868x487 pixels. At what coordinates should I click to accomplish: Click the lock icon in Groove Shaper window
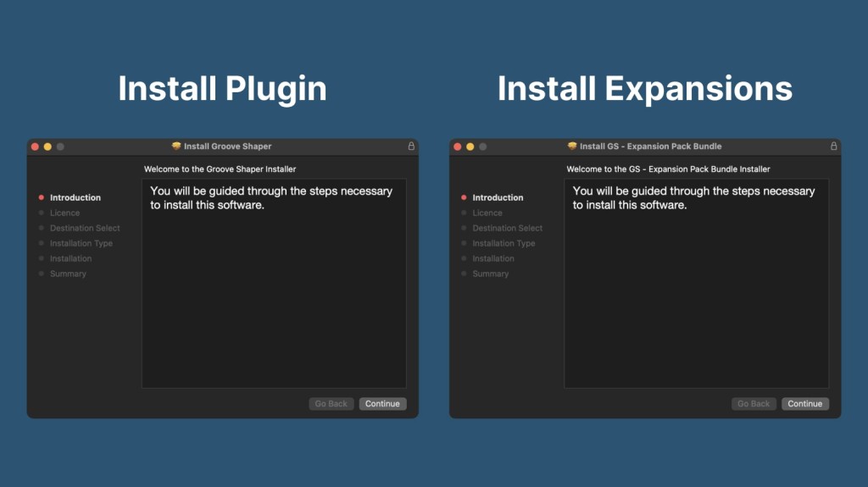(411, 146)
